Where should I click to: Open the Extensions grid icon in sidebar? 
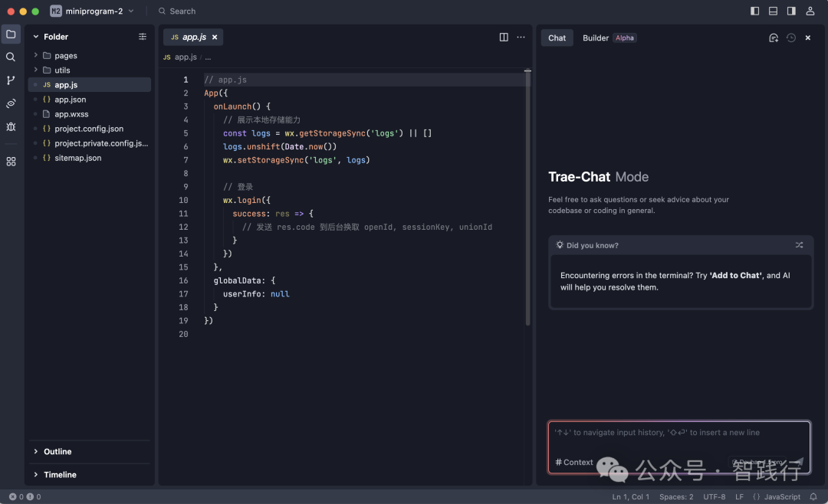pyautogui.click(x=11, y=162)
